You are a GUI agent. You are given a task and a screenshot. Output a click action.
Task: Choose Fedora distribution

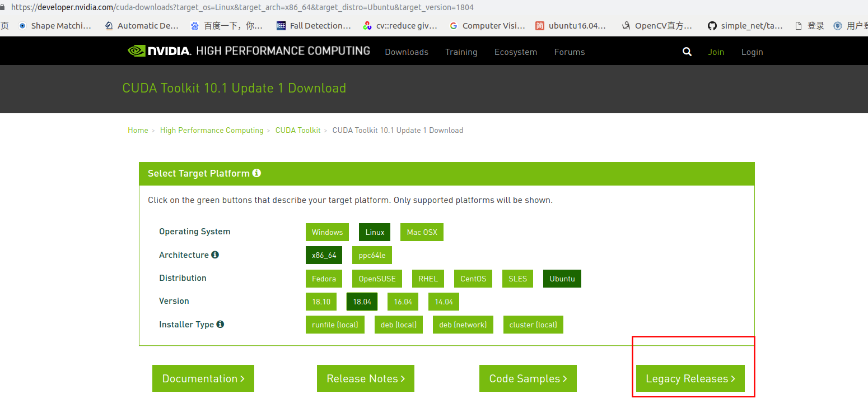pos(324,279)
